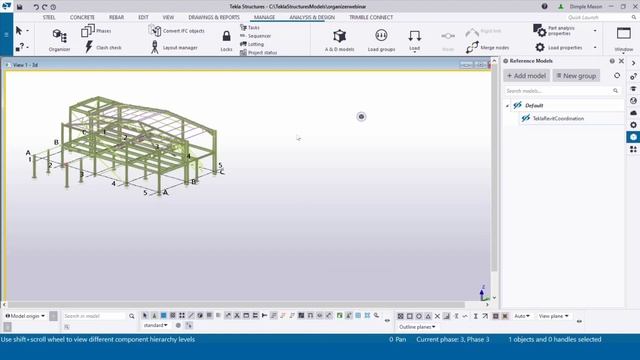This screenshot has height=360, width=640.
Task: Open the View plane dropdown
Action: point(553,316)
